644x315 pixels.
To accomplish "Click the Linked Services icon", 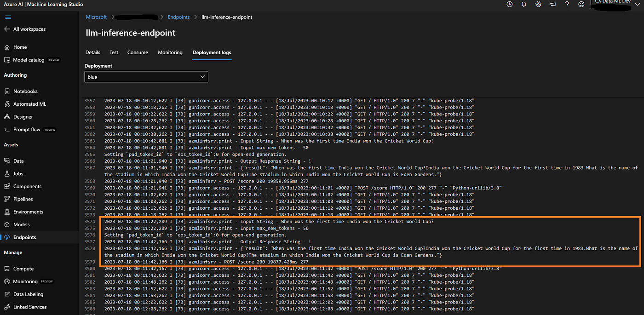I will point(7,307).
